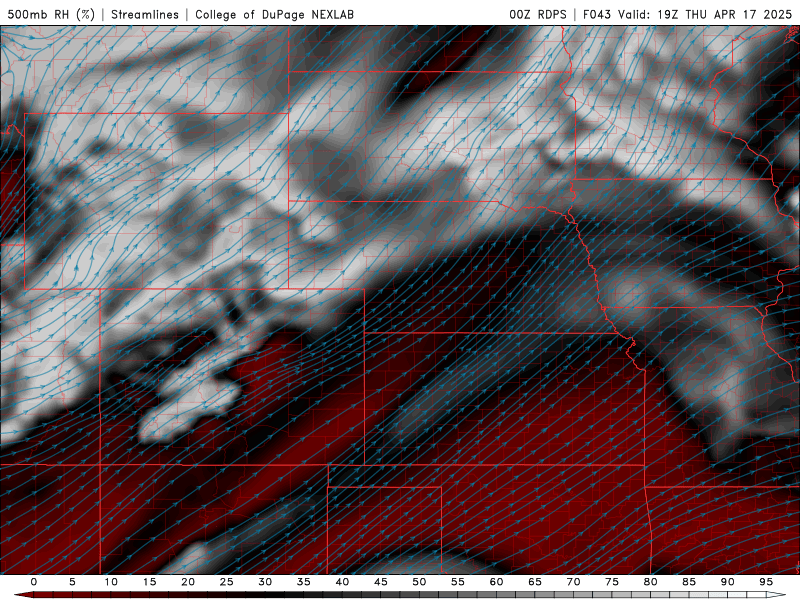Click the "500mb RH (%)" title text

tap(51, 14)
